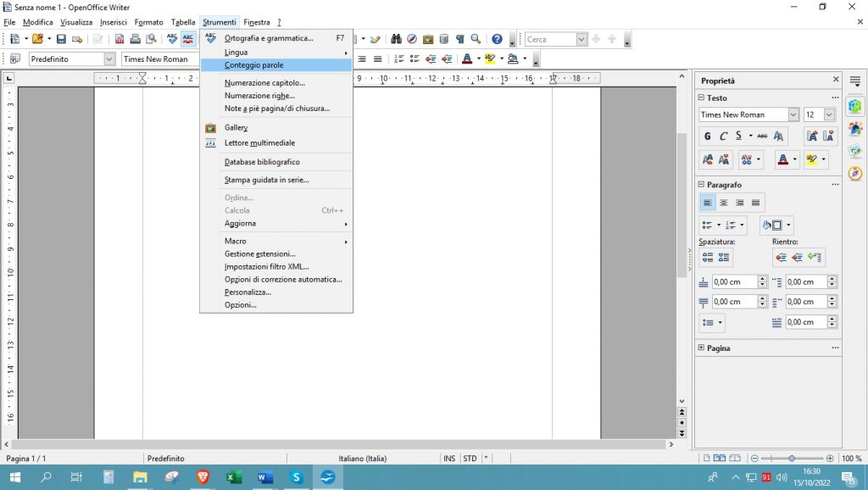Image resolution: width=868 pixels, height=490 pixels.
Task: Click the Save document icon in toolbar
Action: 61,39
